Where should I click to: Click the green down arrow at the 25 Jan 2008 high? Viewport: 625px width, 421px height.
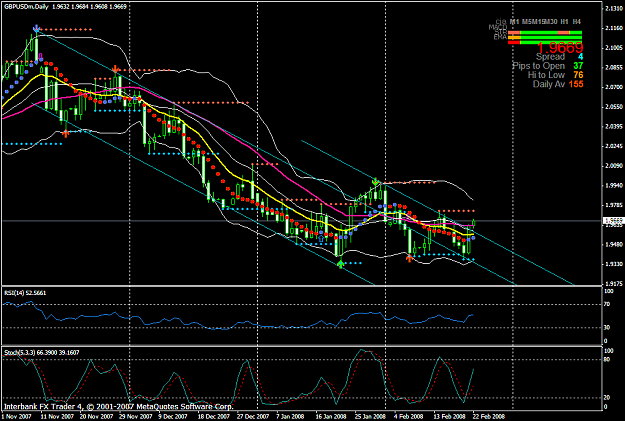tap(375, 181)
